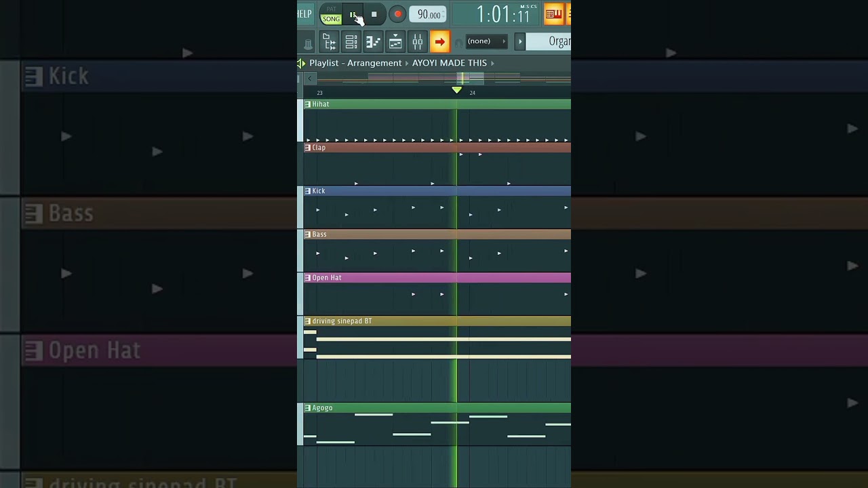Image resolution: width=868 pixels, height=488 pixels.
Task: Select the Open Hat clip title
Action: (327, 278)
